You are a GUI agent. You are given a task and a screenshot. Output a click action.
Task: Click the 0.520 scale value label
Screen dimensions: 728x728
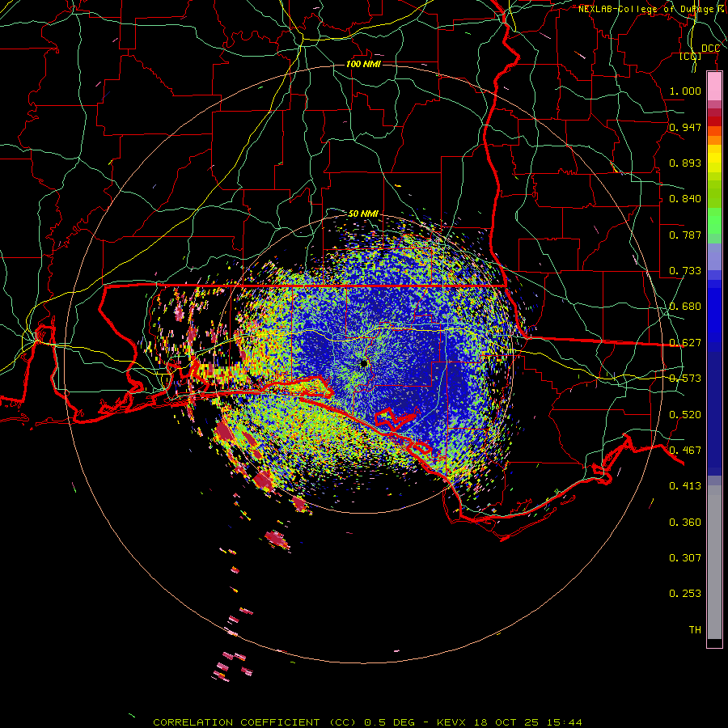tap(685, 415)
